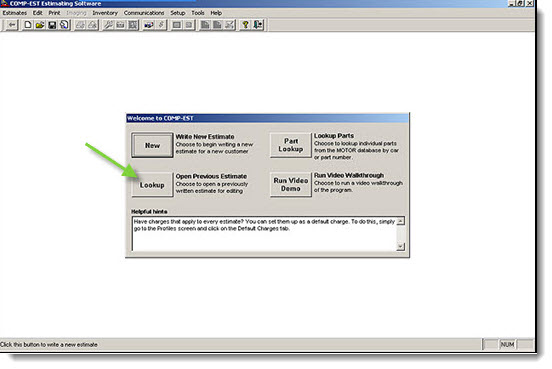Viewport: 552px width, 369px height.
Task: Click the helpful hints scroll up arrow
Action: click(401, 221)
